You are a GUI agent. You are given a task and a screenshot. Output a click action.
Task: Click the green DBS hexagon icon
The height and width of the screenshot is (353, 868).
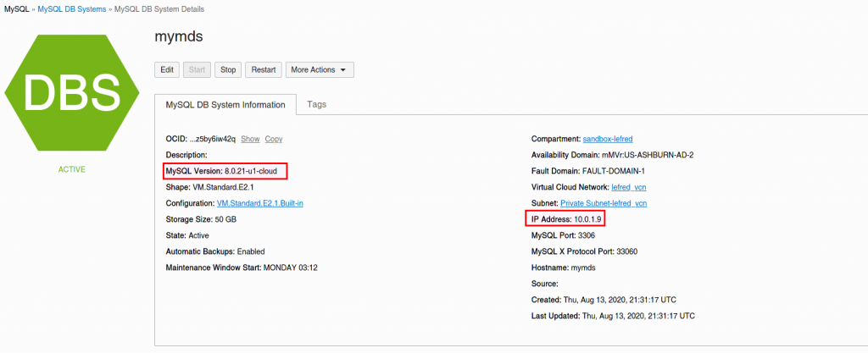pos(72,93)
